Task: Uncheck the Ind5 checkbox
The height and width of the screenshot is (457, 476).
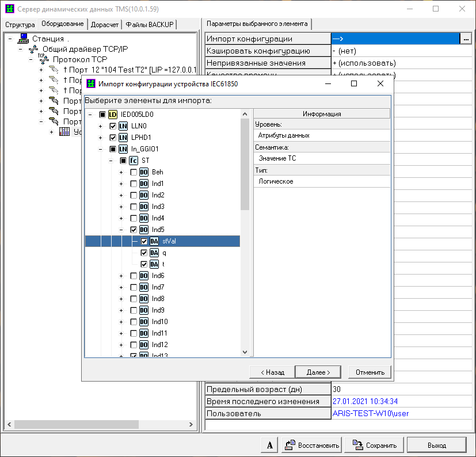Action: [134, 230]
